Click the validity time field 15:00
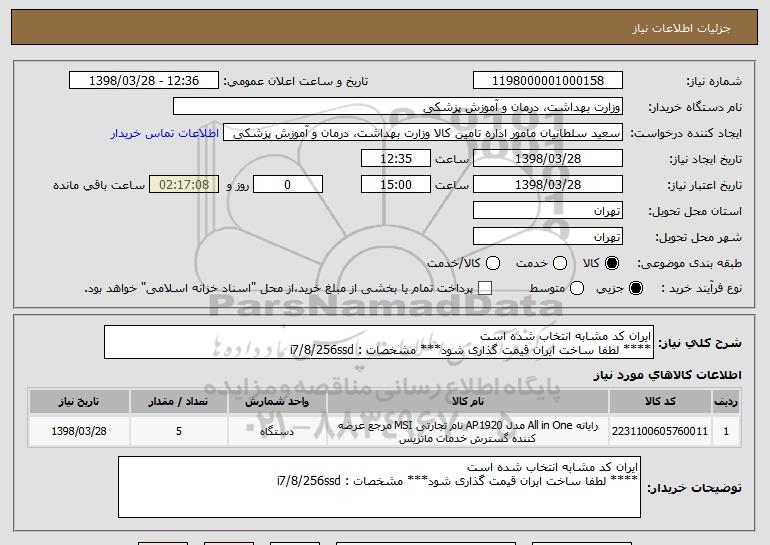This screenshot has width=770, height=545. click(396, 185)
